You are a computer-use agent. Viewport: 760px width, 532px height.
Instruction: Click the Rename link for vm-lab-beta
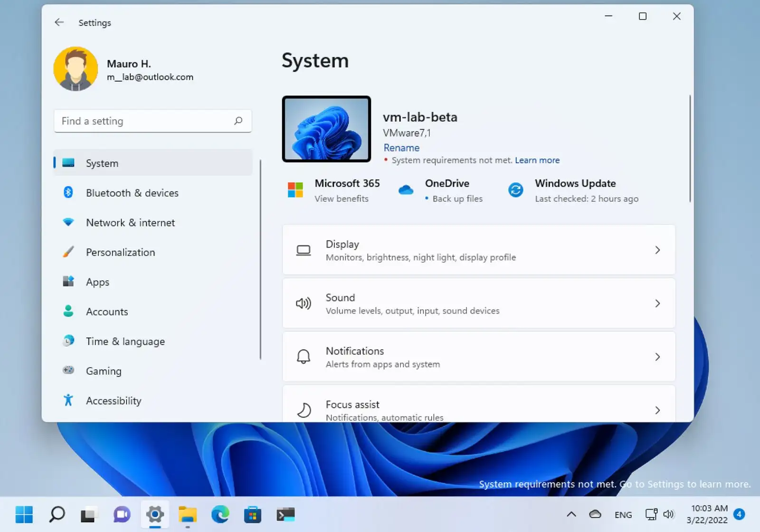[401, 148]
